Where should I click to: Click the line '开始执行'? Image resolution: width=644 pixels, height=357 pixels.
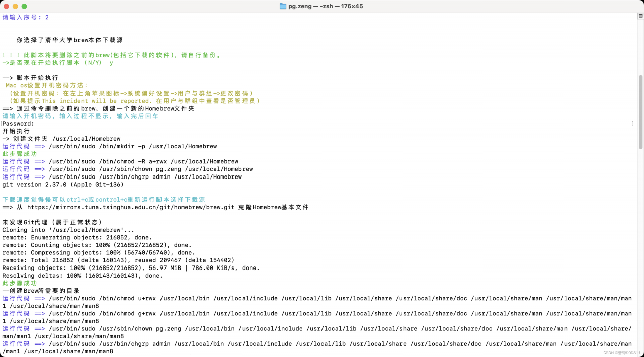point(16,131)
